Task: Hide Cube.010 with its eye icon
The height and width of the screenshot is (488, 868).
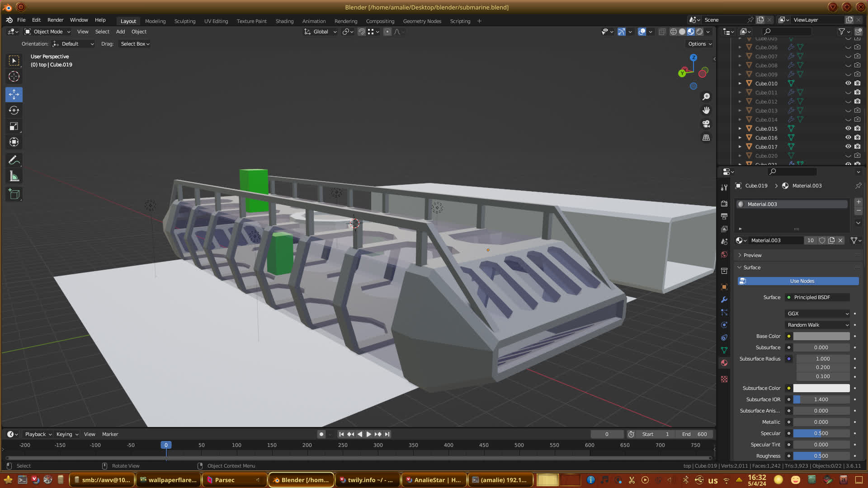Action: pos(848,83)
